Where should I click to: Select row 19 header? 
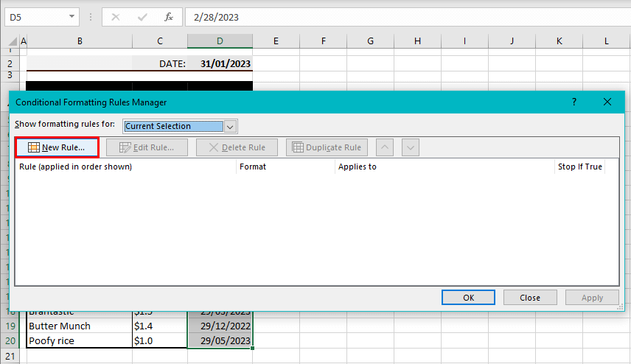[10, 326]
